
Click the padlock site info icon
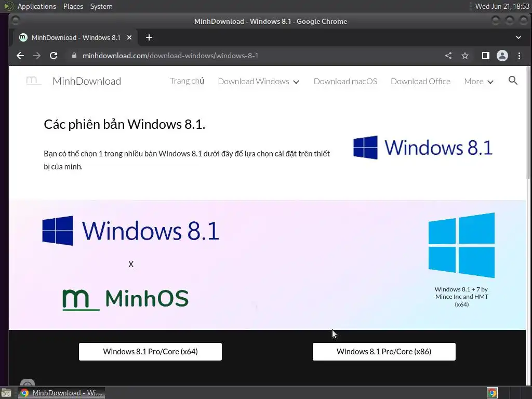[74, 56]
